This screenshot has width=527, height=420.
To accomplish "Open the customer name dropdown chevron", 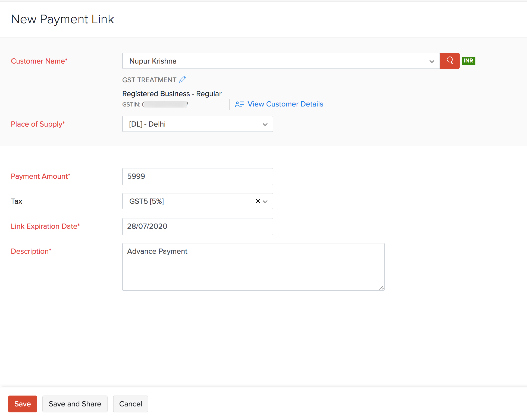I will click(432, 61).
